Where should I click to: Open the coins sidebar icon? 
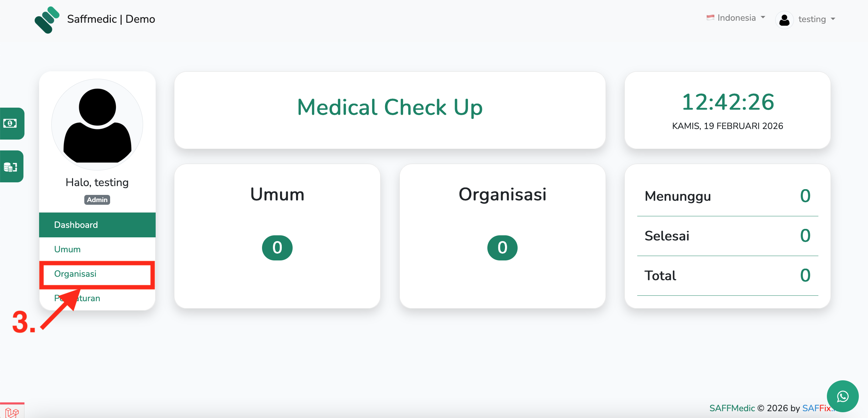[11, 167]
